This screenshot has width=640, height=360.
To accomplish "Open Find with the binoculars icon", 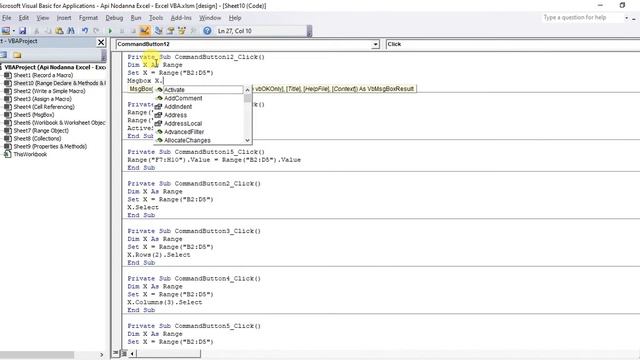I will tap(71, 31).
